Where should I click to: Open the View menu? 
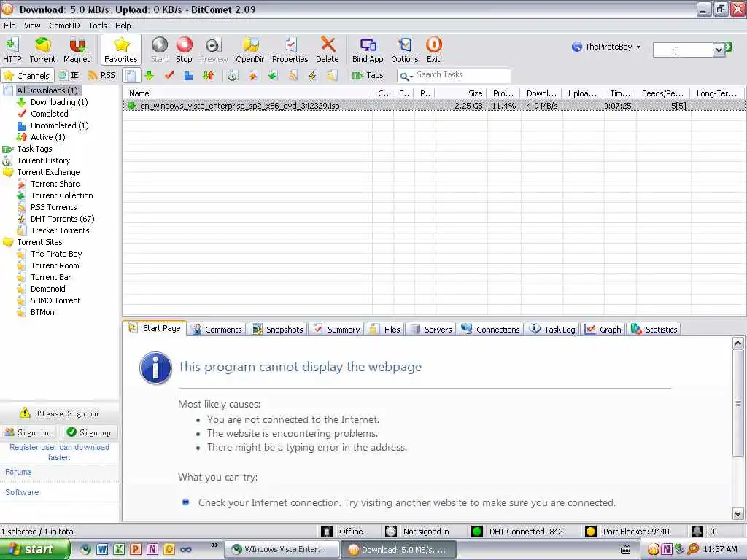[32, 26]
